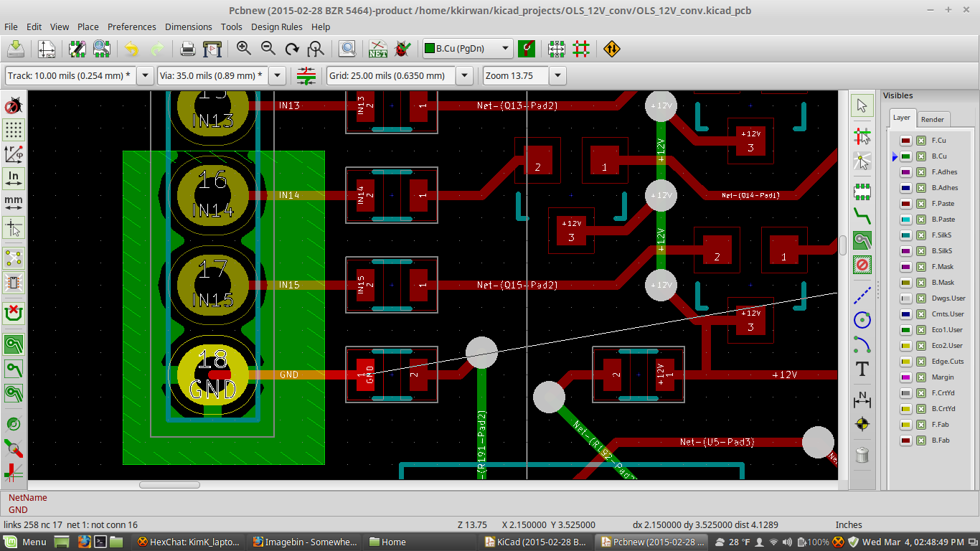Click the yellow Undo arrow
Screen dimensions: 980x551
[131, 49]
